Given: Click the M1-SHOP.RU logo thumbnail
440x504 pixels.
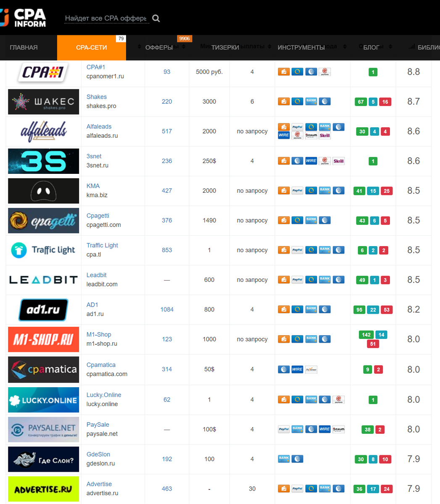Looking at the screenshot, I should 43,339.
